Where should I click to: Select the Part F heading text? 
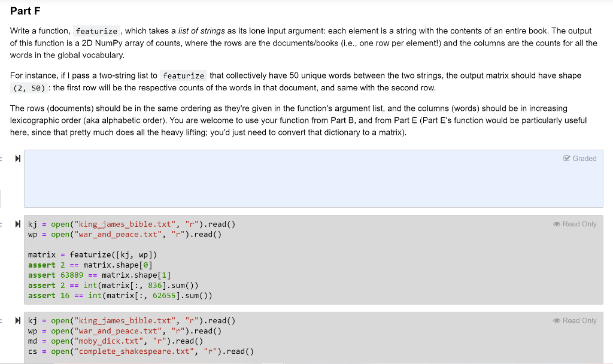tap(24, 11)
